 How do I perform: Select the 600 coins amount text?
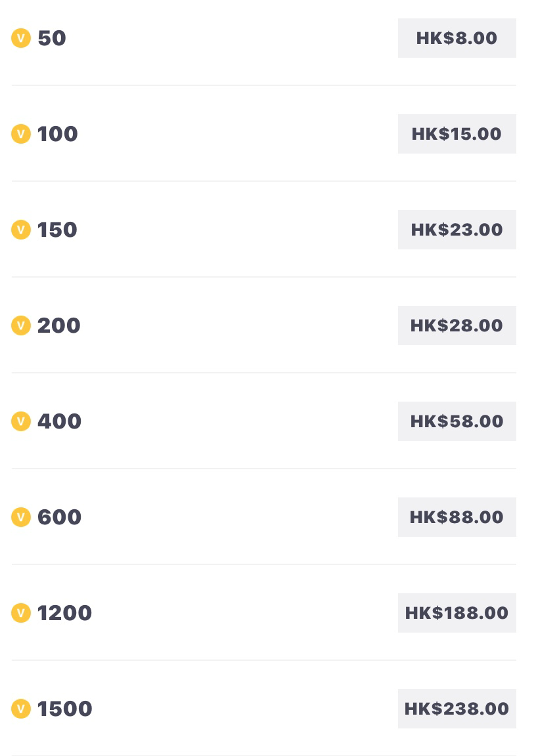[x=59, y=517]
